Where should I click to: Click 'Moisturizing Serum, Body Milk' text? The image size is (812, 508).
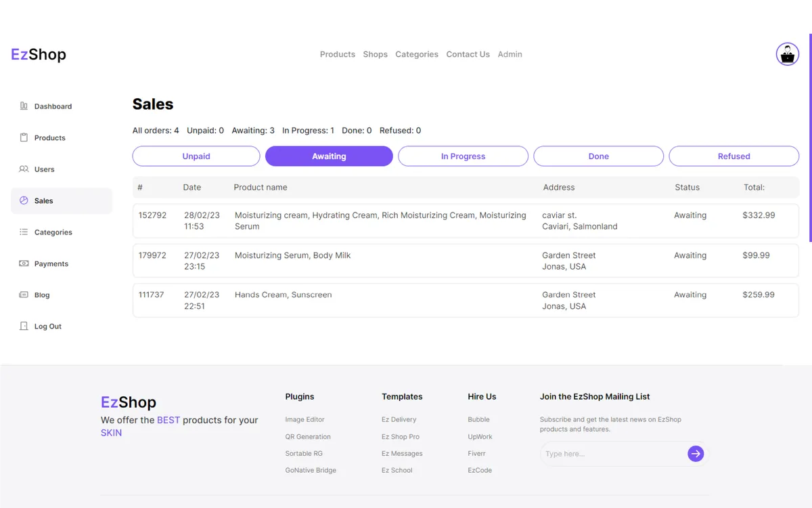(x=292, y=255)
